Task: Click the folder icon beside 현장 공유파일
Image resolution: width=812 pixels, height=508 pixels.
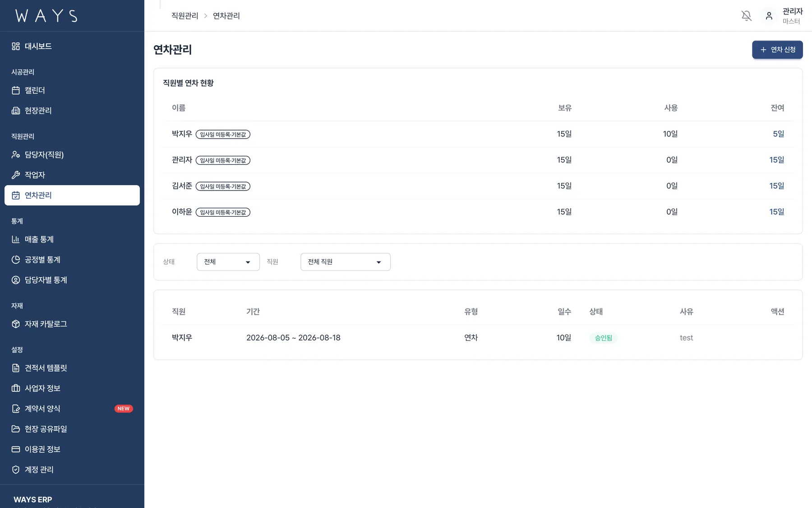Action: (16, 429)
